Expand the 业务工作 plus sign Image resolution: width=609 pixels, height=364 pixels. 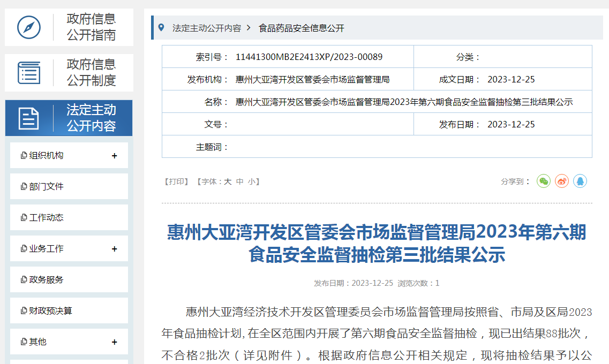click(x=114, y=249)
